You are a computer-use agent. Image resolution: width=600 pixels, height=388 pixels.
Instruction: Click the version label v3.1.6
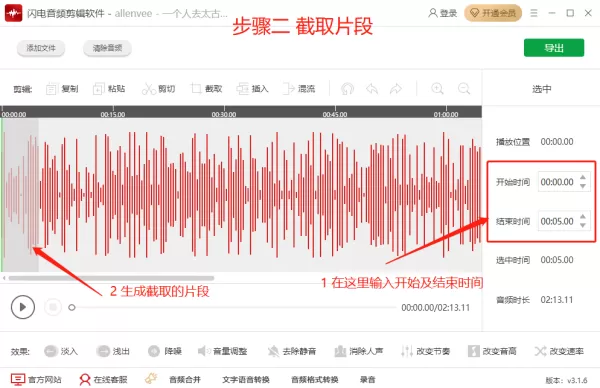click(566, 380)
